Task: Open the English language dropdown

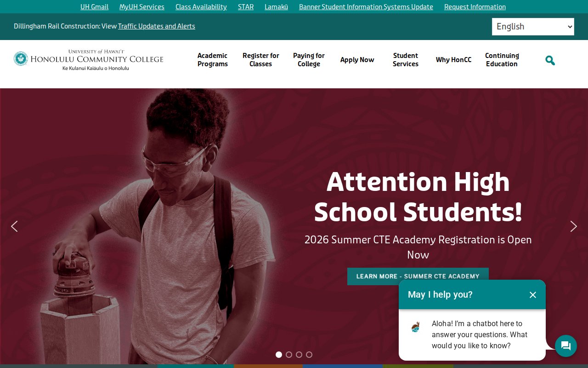Action: [x=533, y=27]
